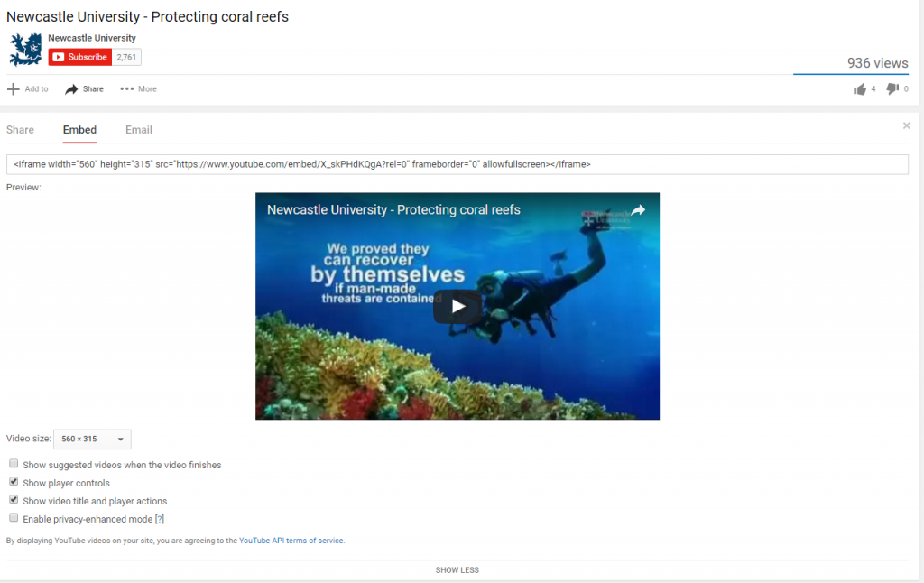The height and width of the screenshot is (583, 924).
Task: Click the thumbs up like icon
Action: [x=860, y=89]
